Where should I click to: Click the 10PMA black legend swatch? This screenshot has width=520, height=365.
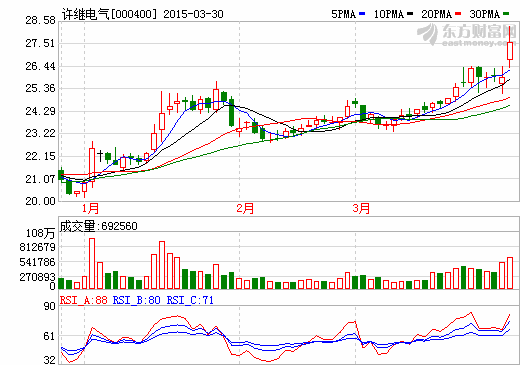(x=410, y=14)
